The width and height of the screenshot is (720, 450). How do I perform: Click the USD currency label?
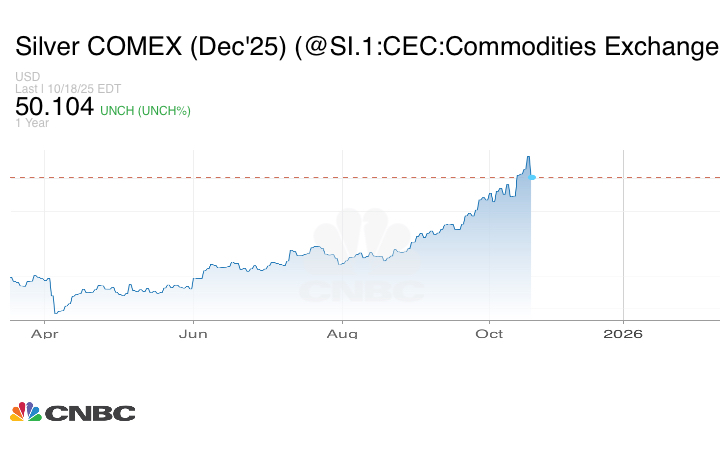[27, 77]
